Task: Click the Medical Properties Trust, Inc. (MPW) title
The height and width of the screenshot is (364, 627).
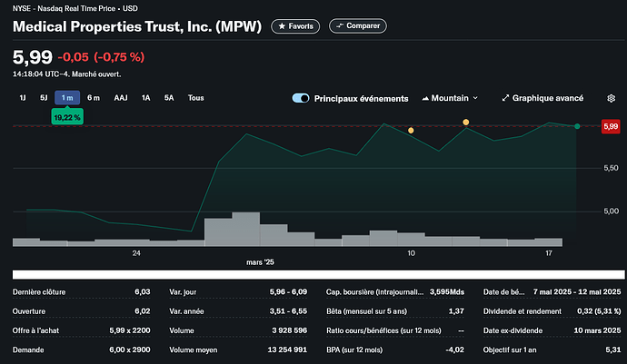Action: 137,26
